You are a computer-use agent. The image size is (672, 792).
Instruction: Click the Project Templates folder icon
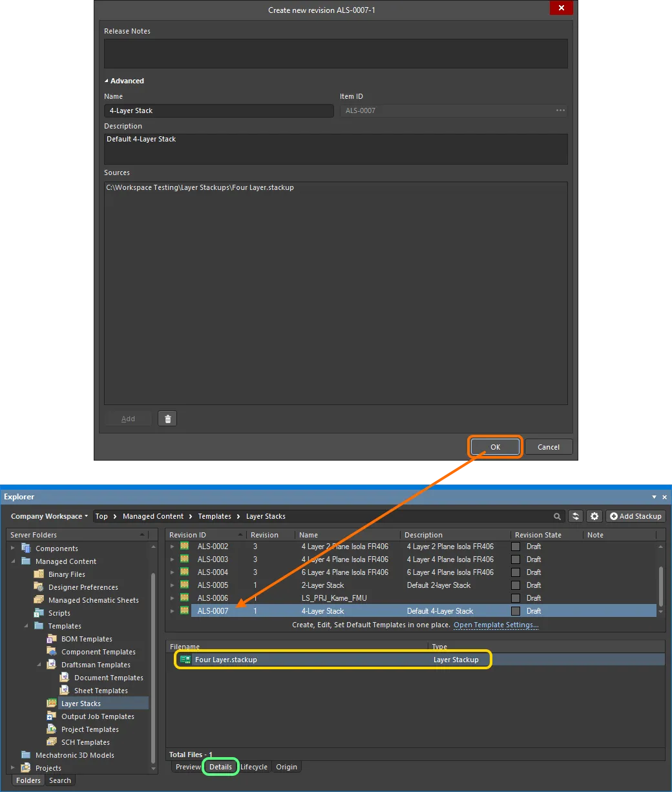click(x=52, y=729)
